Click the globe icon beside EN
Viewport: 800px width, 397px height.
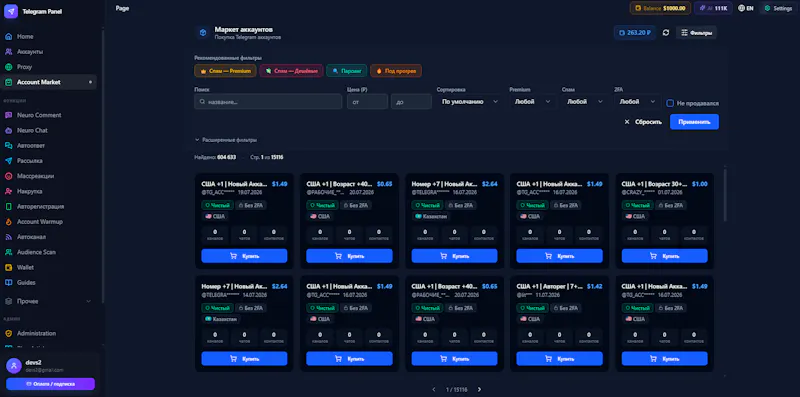click(741, 9)
